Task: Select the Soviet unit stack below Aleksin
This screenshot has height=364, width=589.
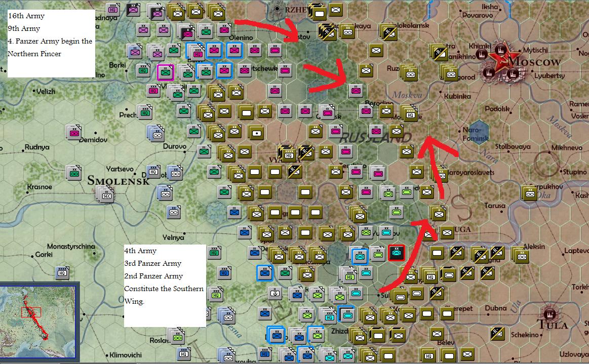Action: 521,256
